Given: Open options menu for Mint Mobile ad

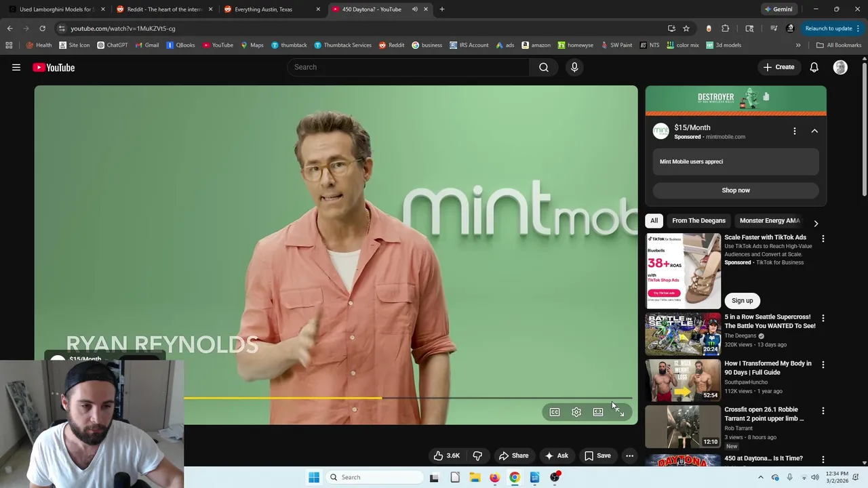Looking at the screenshot, I should coord(795,131).
